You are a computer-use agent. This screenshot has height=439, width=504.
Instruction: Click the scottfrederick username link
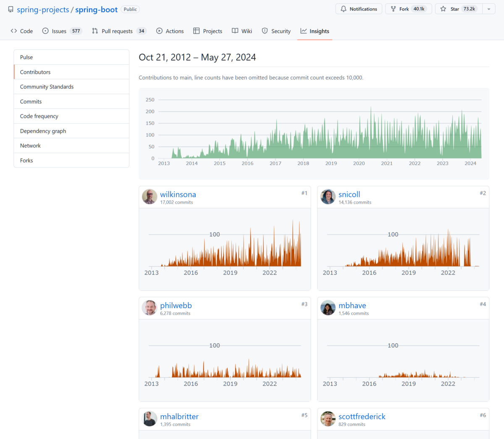tap(362, 416)
